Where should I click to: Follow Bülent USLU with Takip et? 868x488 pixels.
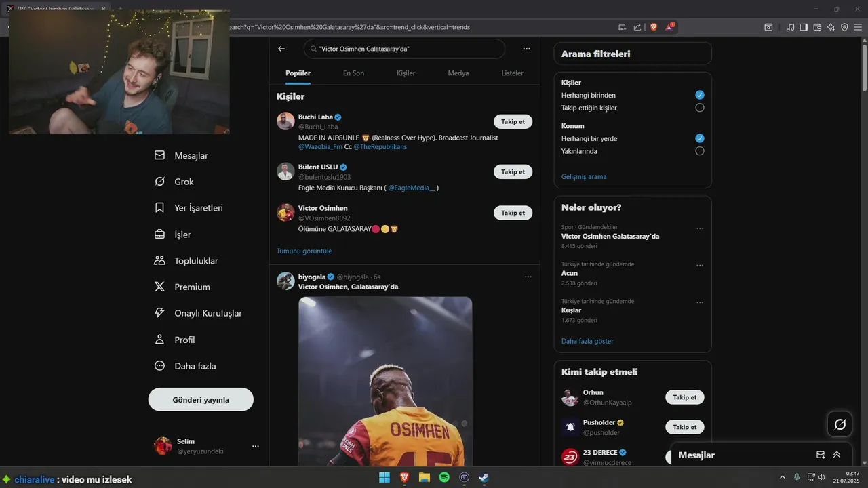[x=513, y=172]
